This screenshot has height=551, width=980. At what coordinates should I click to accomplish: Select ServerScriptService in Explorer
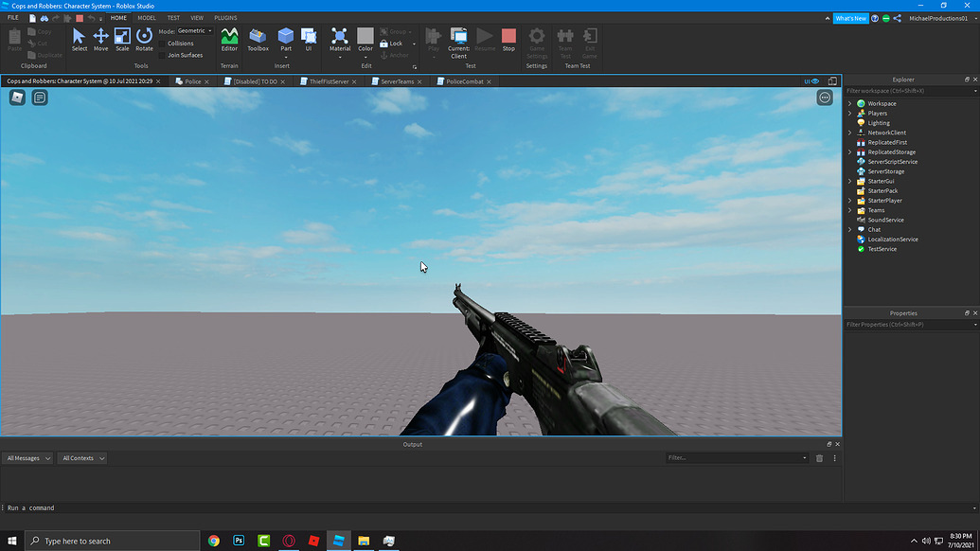click(893, 162)
